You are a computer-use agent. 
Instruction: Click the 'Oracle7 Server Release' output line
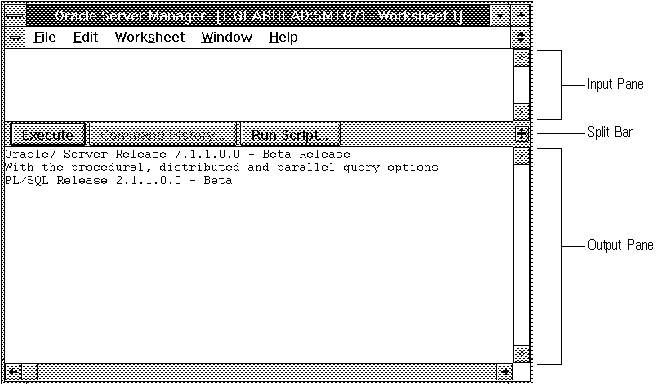click(x=178, y=154)
